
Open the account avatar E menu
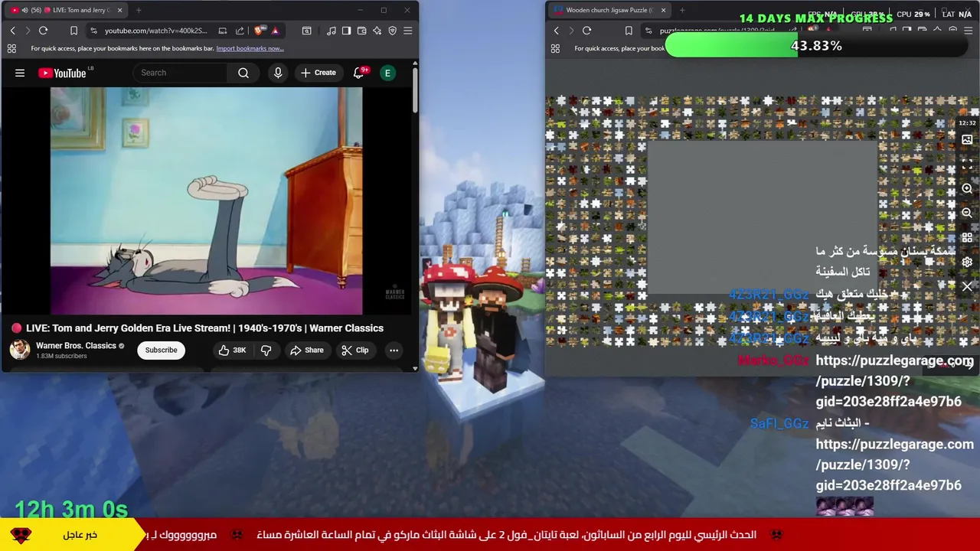coord(387,73)
